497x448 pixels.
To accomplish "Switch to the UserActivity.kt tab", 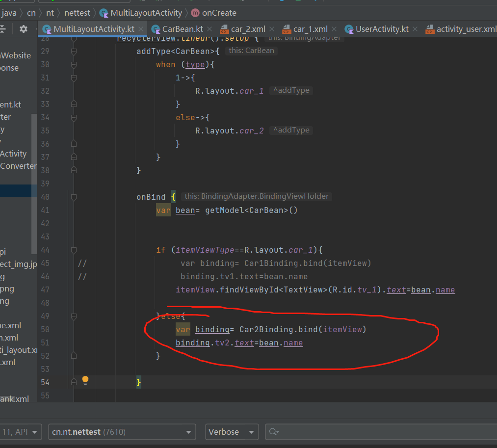I will coord(382,29).
